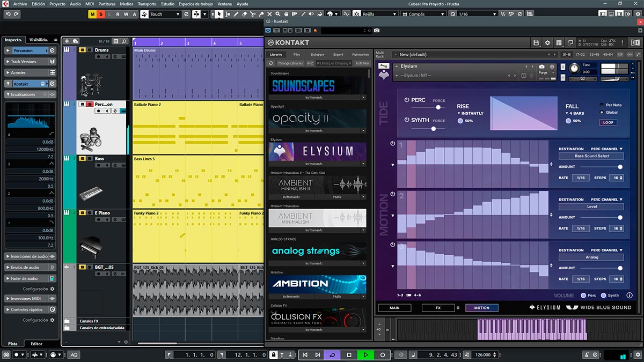Screen dimensions: 644x362
Task: Switch to Kontakt Files tab
Action: 297,54
